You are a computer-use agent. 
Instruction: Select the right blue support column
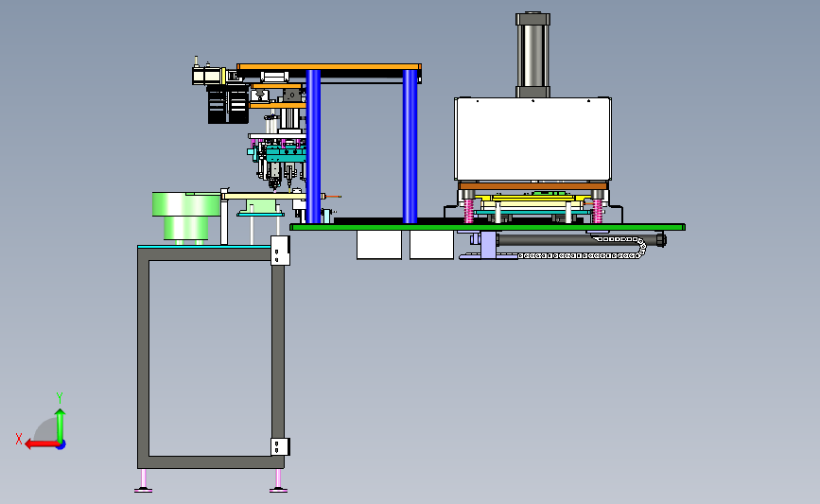410,147
